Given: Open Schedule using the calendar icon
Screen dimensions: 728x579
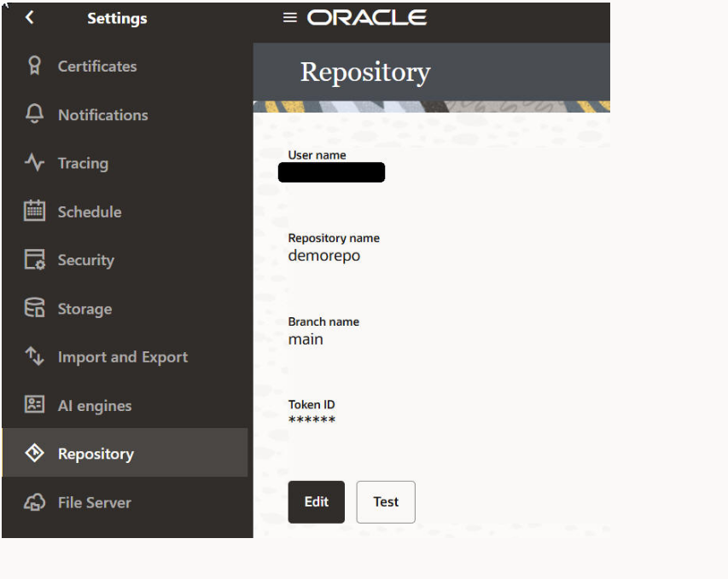Looking at the screenshot, I should point(34,211).
